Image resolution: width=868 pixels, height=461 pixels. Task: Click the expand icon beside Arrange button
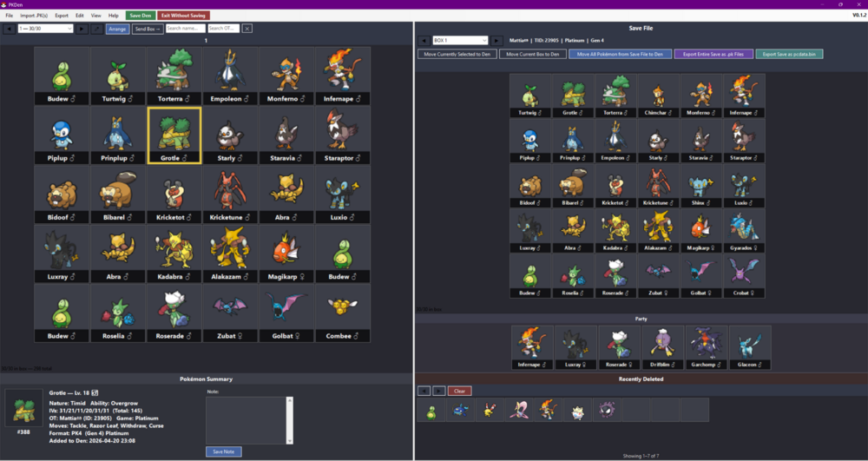point(97,29)
